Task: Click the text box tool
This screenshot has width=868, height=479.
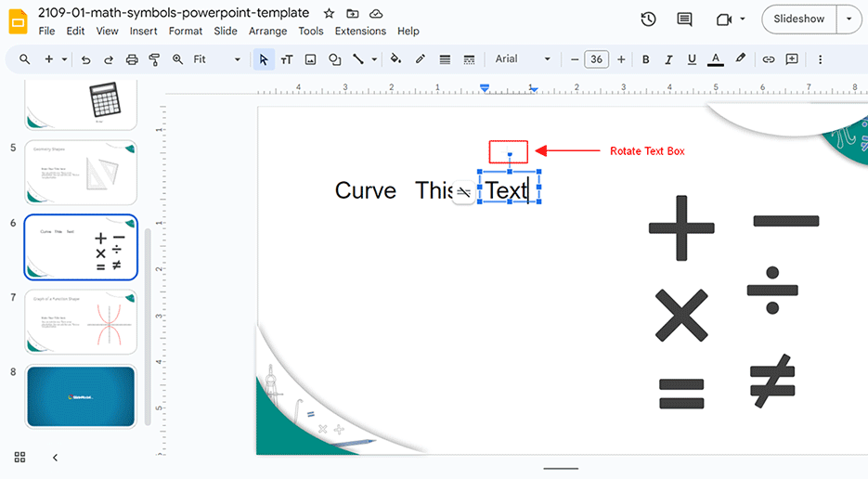Action: [x=287, y=59]
